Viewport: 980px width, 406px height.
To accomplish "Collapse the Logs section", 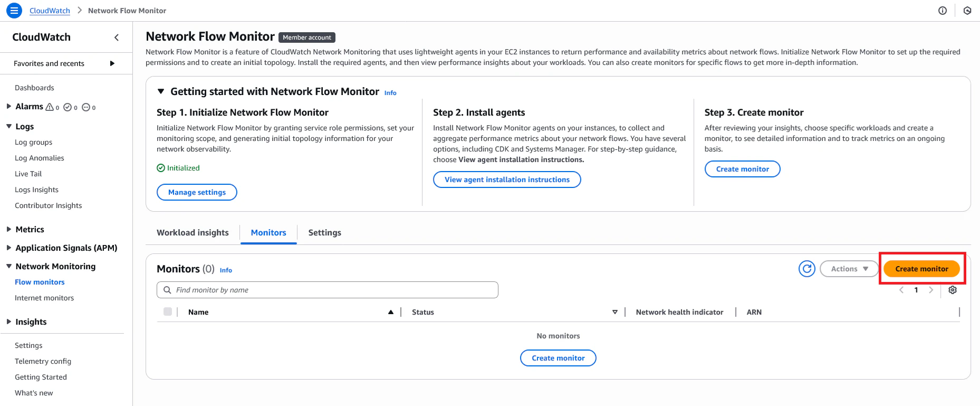I will click(x=9, y=126).
